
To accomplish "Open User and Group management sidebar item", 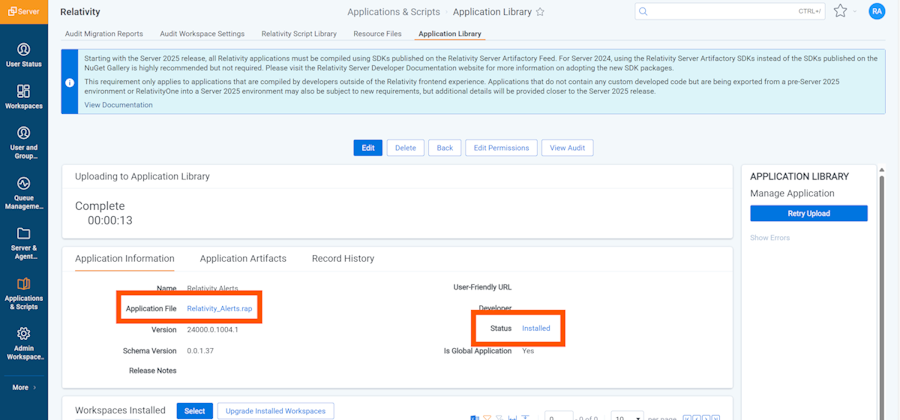I will 24,142.
